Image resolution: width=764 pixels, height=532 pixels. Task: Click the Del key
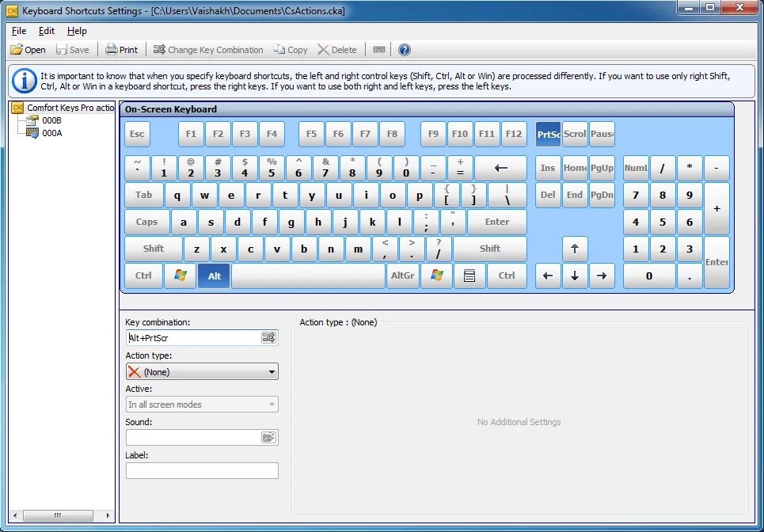click(548, 196)
